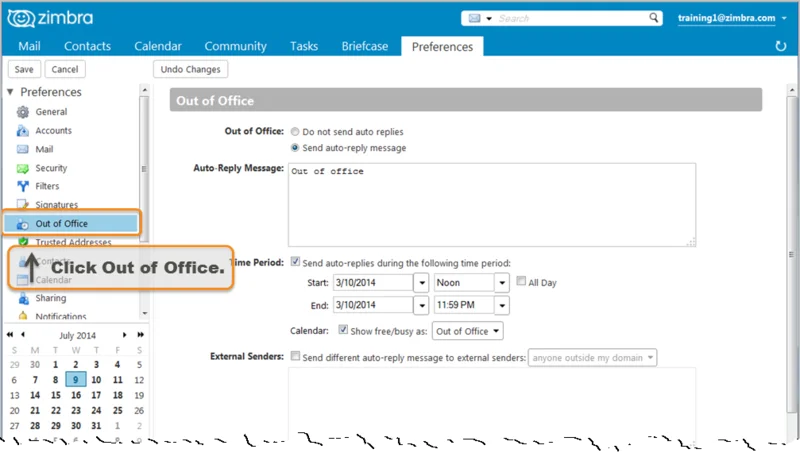Click the refresh icon at top right
Image resolution: width=800 pixels, height=453 pixels.
tap(781, 46)
